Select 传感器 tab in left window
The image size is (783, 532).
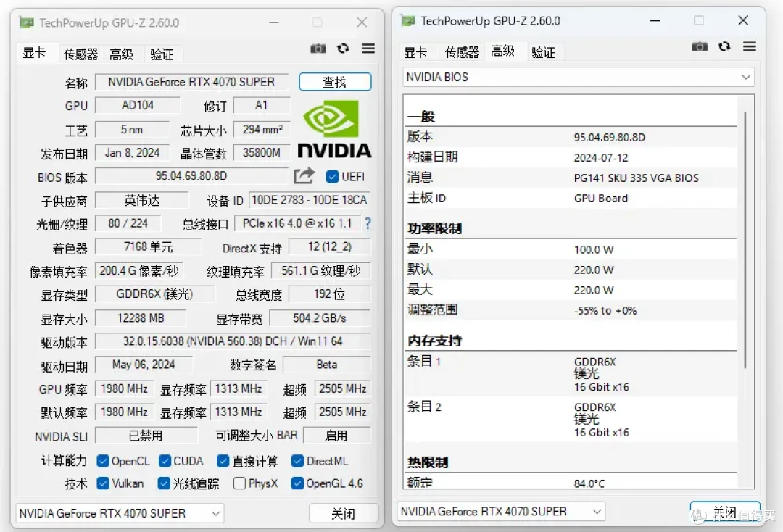80,54
